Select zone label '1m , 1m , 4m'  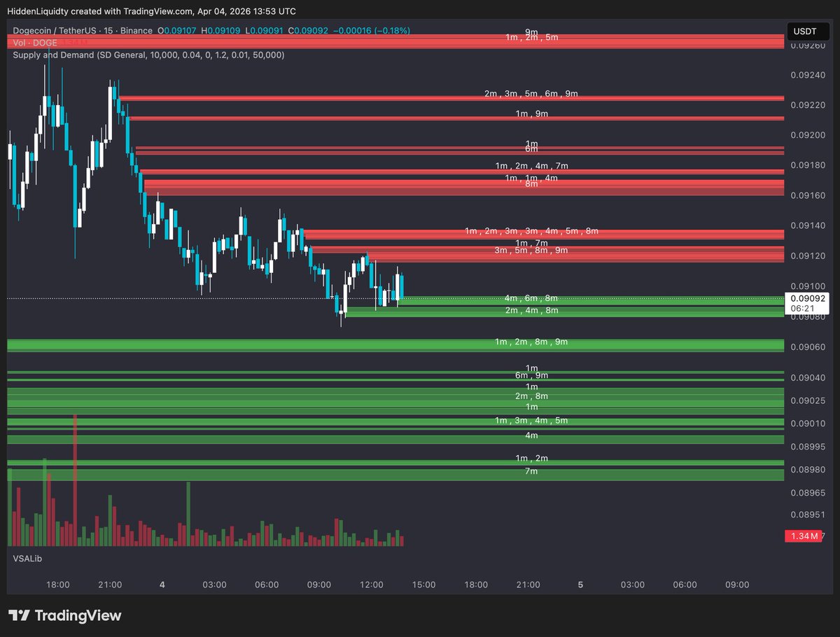pos(531,178)
